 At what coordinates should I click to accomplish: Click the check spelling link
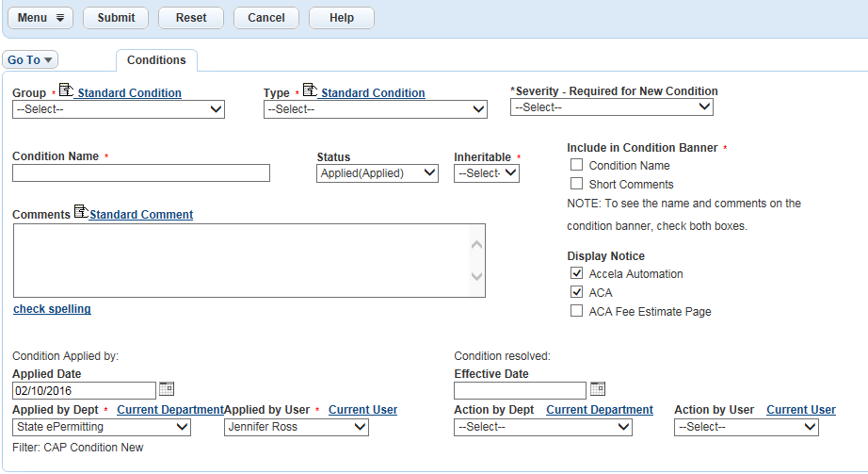tap(52, 309)
